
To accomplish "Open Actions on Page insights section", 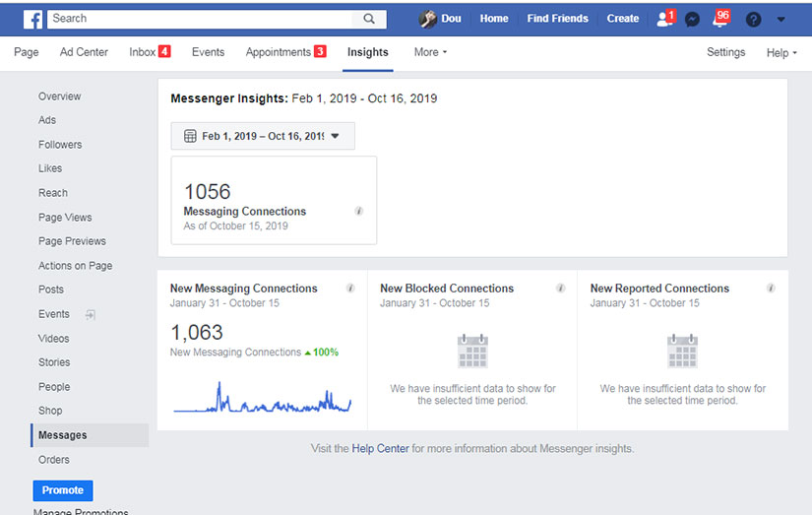I will point(75,266).
